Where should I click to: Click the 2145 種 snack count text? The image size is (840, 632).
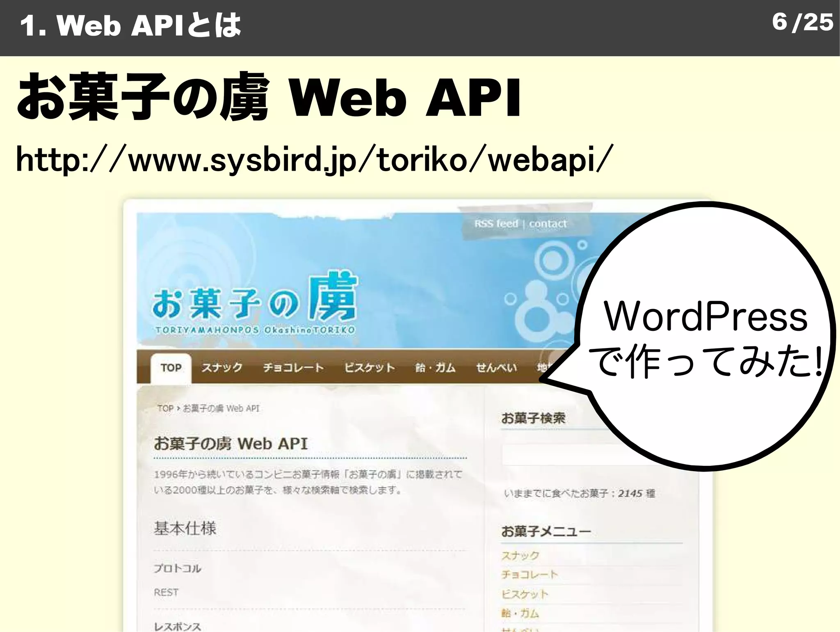pyautogui.click(x=636, y=493)
